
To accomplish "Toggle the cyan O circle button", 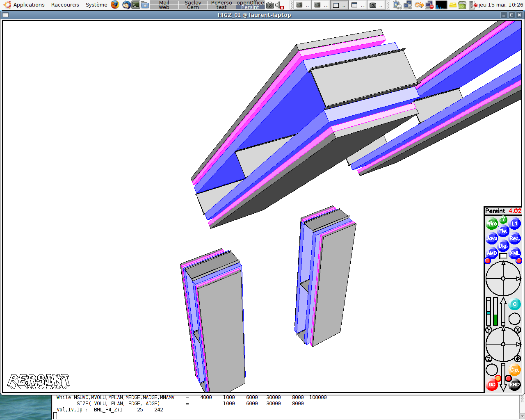I will click(x=514, y=304).
